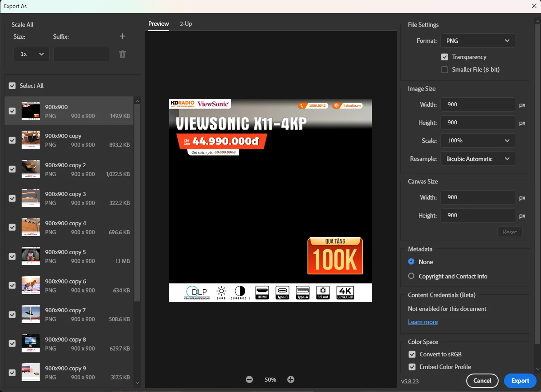Click the Cancel button
This screenshot has height=392, width=541.
coord(482,381)
